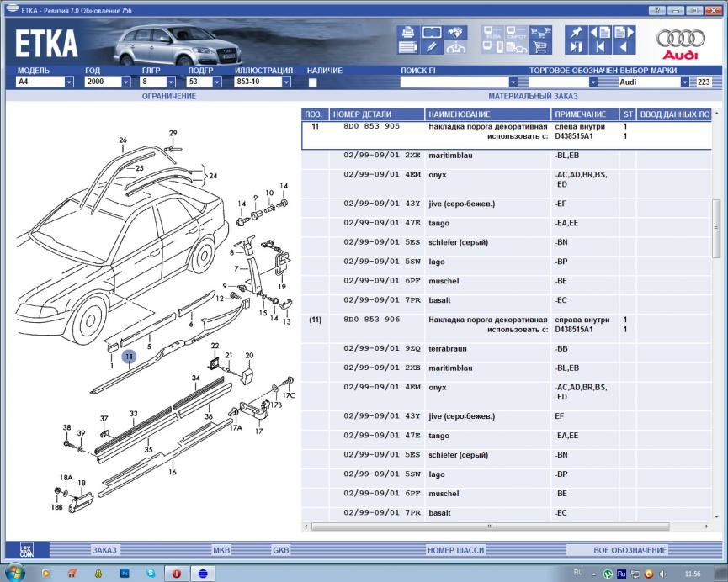Click the horizontal scrollbar thumb under parts list
728x582 pixels.
click(491, 526)
